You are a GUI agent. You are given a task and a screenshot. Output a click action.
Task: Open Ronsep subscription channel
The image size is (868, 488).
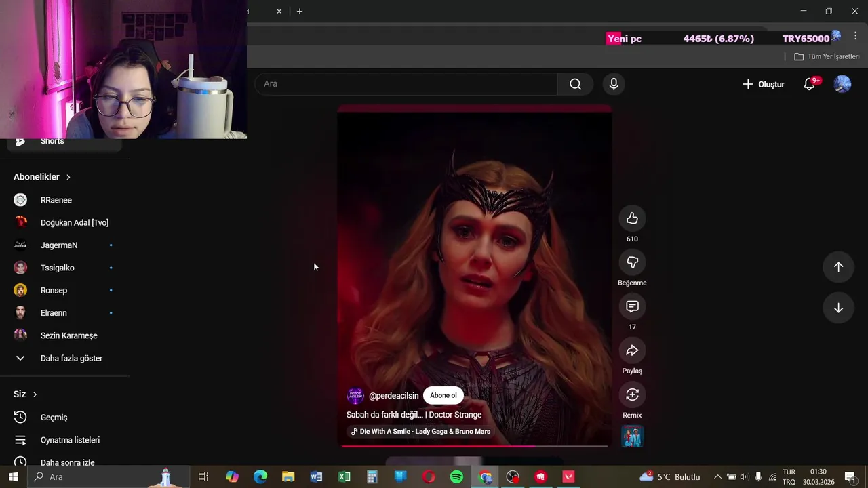click(x=64, y=290)
